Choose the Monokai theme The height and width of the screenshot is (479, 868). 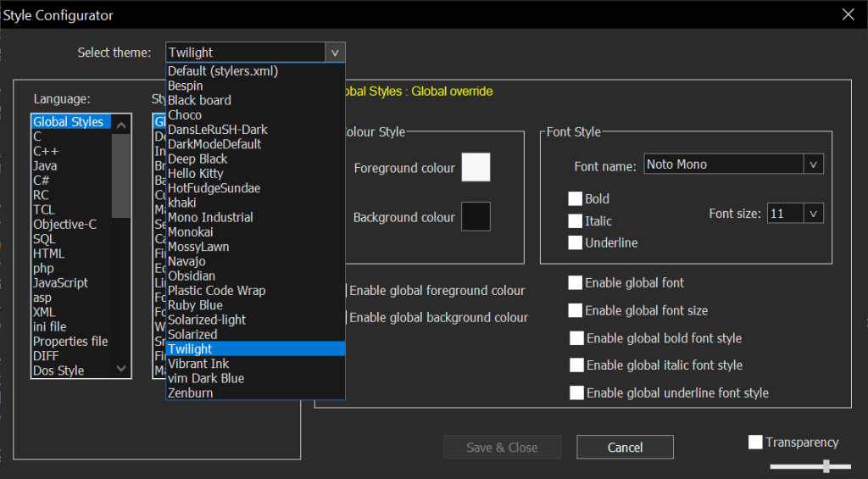click(192, 231)
